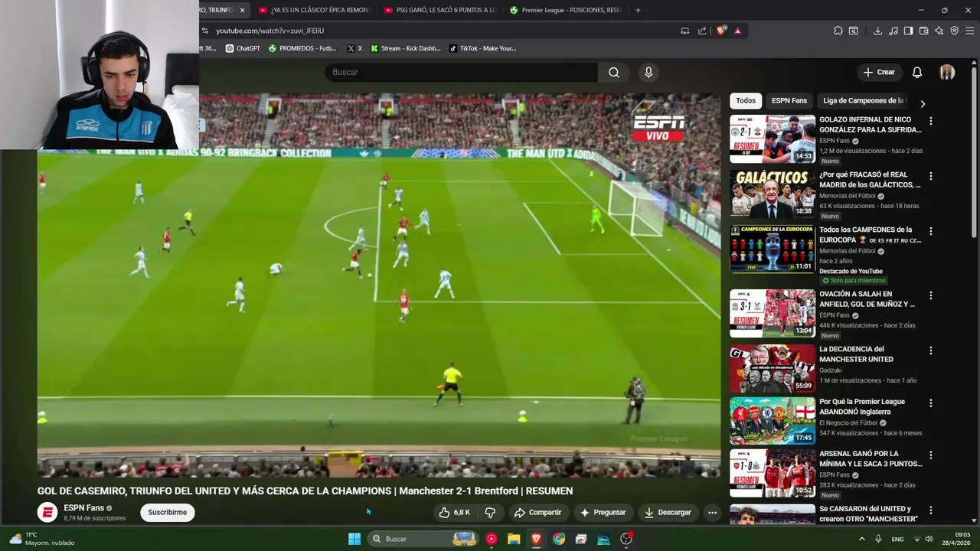The width and height of the screenshot is (980, 551).
Task: Switch to Premier League Posiciones tab
Action: click(565, 10)
